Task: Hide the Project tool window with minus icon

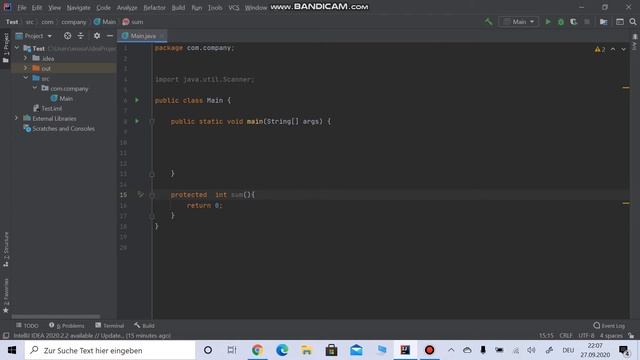Action: pos(110,36)
